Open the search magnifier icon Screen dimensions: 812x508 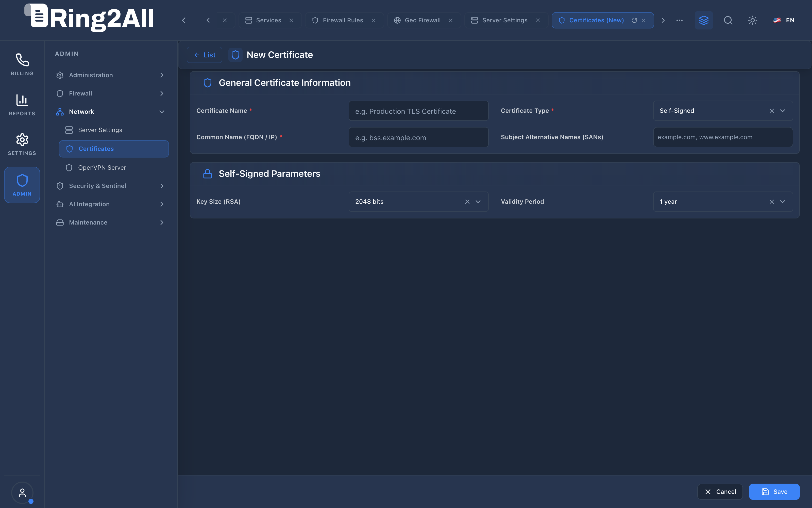pyautogui.click(x=728, y=20)
